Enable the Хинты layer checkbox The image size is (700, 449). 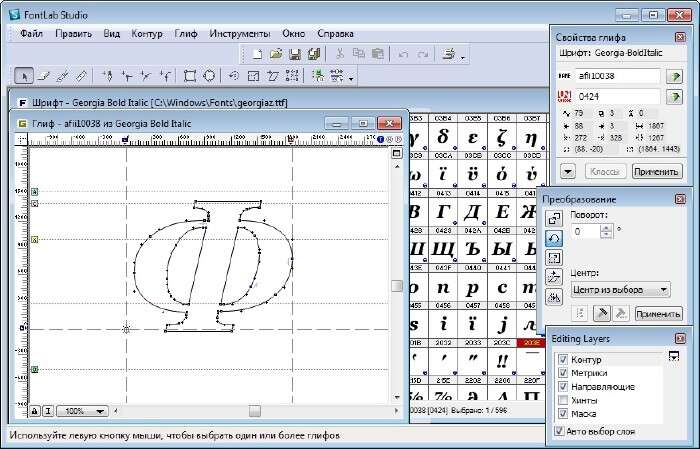click(563, 400)
